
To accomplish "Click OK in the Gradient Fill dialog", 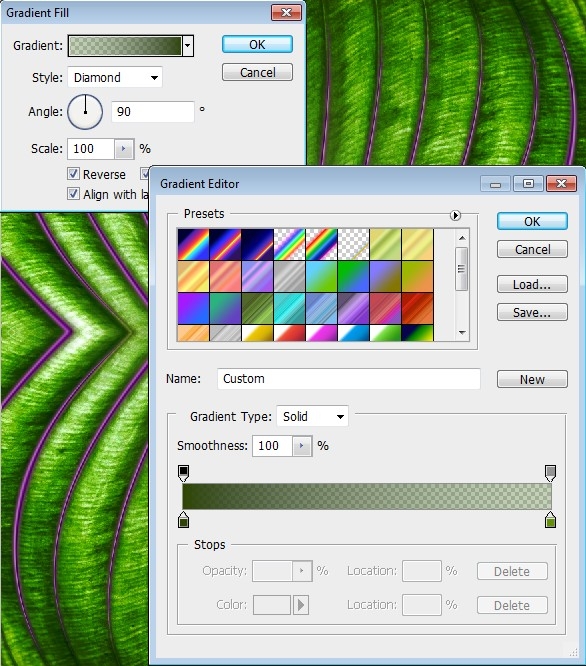I will click(x=257, y=44).
